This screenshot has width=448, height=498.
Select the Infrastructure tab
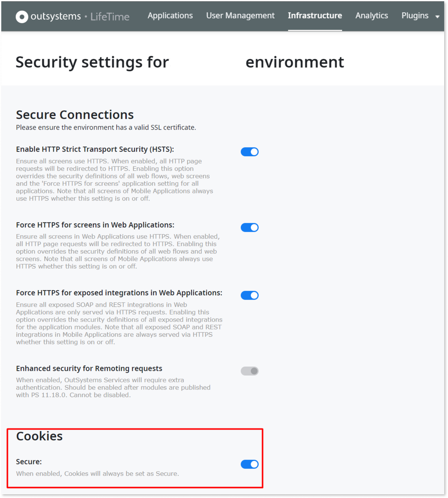pyautogui.click(x=315, y=16)
